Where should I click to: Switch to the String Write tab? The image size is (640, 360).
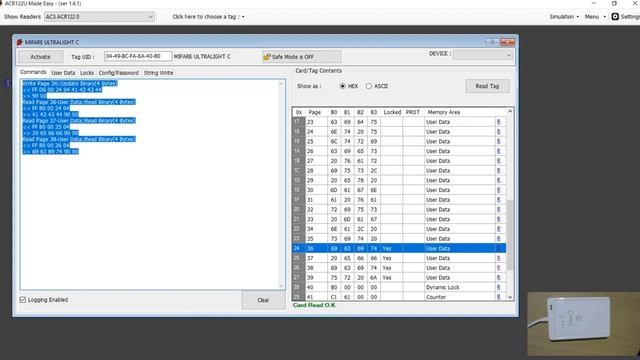(158, 73)
